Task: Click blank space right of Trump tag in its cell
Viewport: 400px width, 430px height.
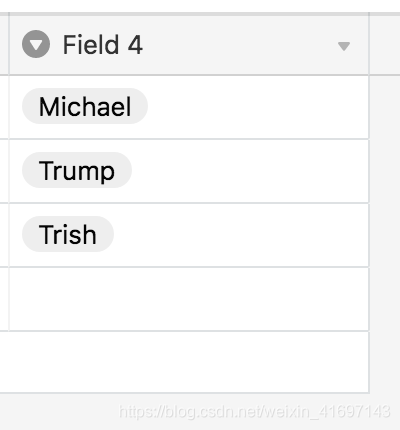Action: pos(250,170)
